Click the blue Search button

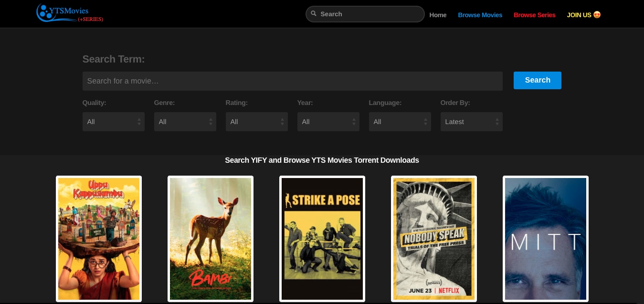pyautogui.click(x=538, y=80)
